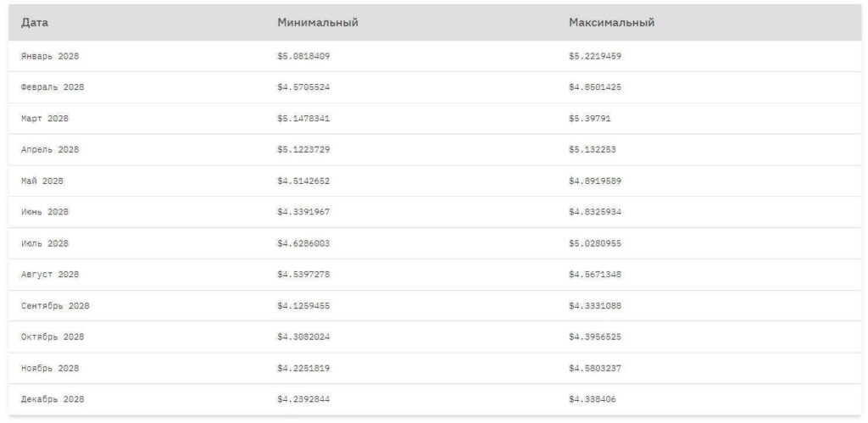
Task: Click the Март 2028 date cell
Action: [x=45, y=119]
